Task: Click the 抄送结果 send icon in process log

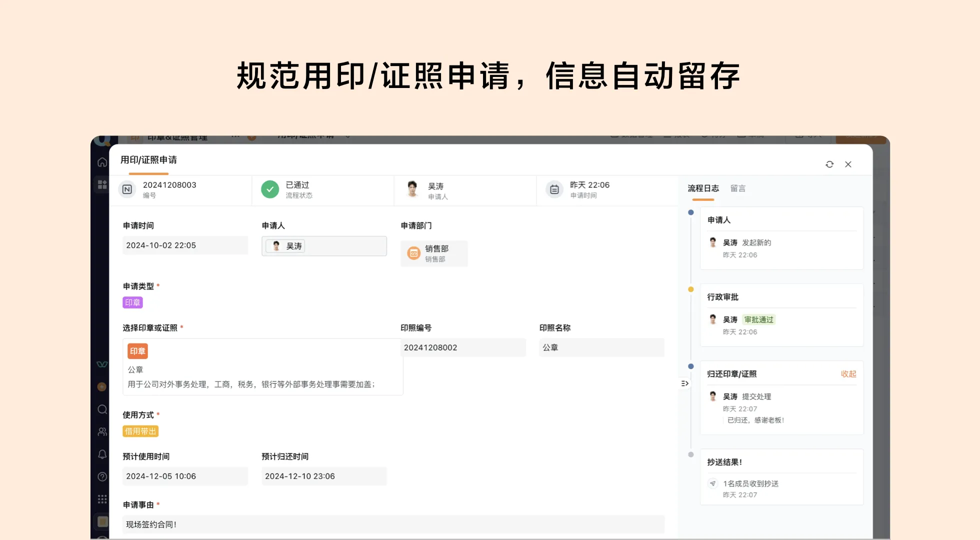Action: [x=712, y=483]
